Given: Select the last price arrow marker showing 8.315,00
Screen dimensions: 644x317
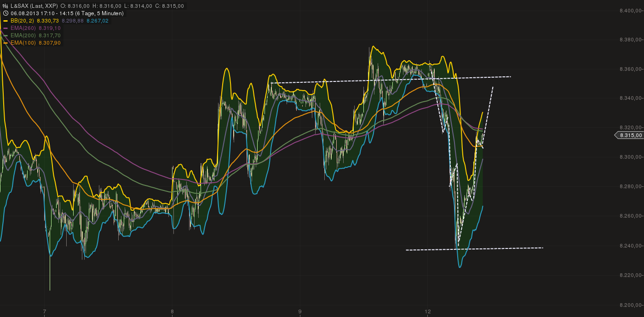Looking at the screenshot, I should click(629, 135).
